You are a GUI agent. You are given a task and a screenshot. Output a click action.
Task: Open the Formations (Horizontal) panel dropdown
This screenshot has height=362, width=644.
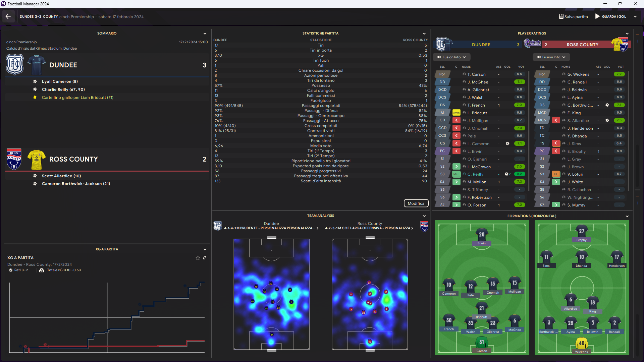tap(627, 216)
